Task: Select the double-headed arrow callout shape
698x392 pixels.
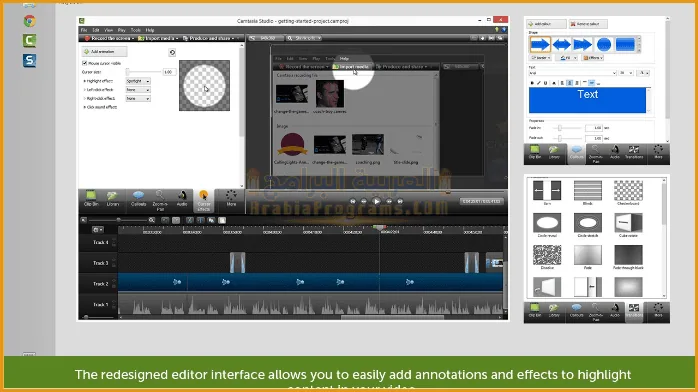Action: coord(561,44)
